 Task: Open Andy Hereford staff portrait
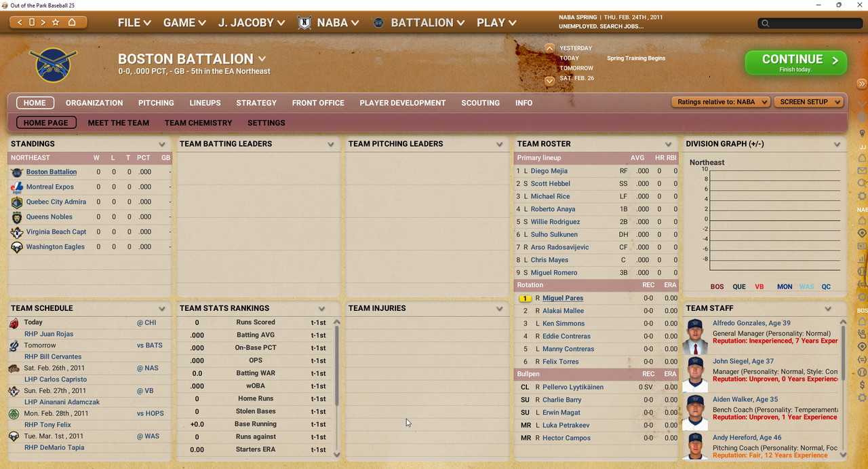[x=694, y=446]
